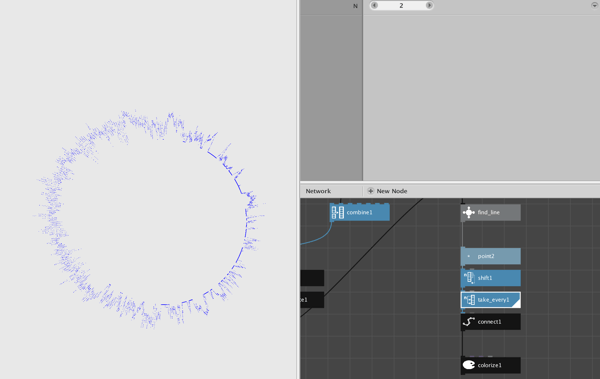Click the New Node button label
This screenshot has width=600, height=379.
(392, 191)
